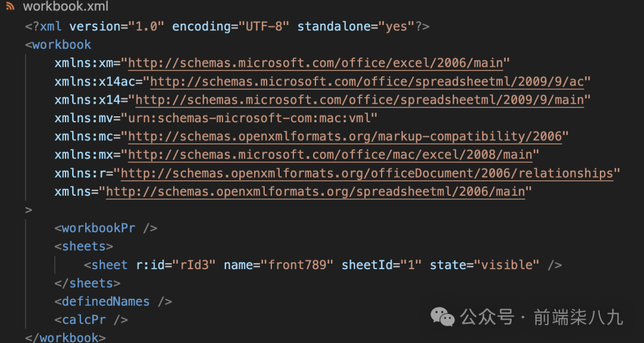Click the workbookPr element
Image resolution: width=644 pixels, height=343 pixels.
point(98,228)
